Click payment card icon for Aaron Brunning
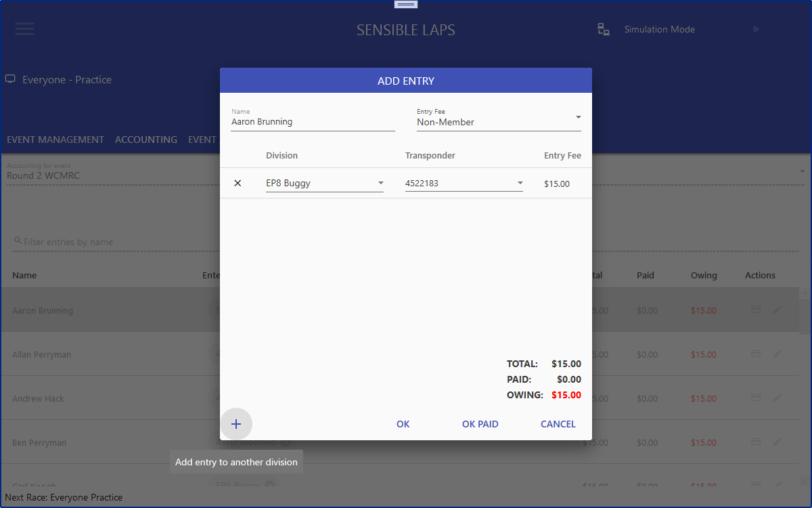Viewport: 812px width, 508px height. pos(756,310)
